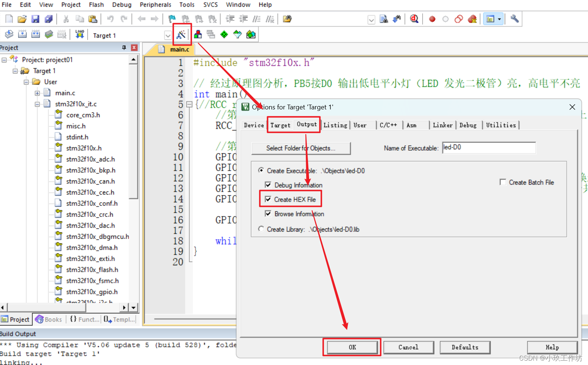The height and width of the screenshot is (365, 588).
Task: Click the Build target icon
Action: click(x=22, y=35)
